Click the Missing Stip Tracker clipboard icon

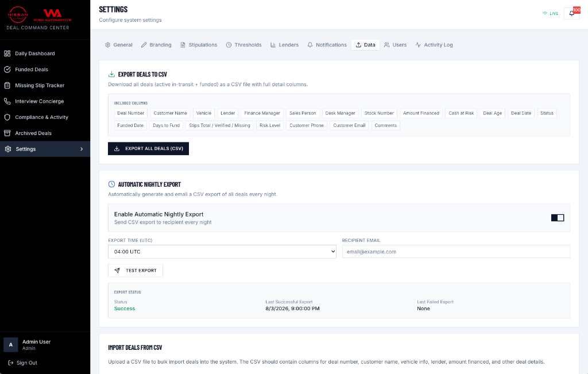7,86
